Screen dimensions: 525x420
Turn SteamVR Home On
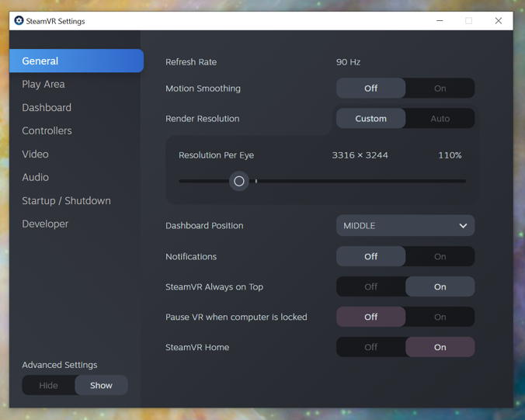click(440, 347)
